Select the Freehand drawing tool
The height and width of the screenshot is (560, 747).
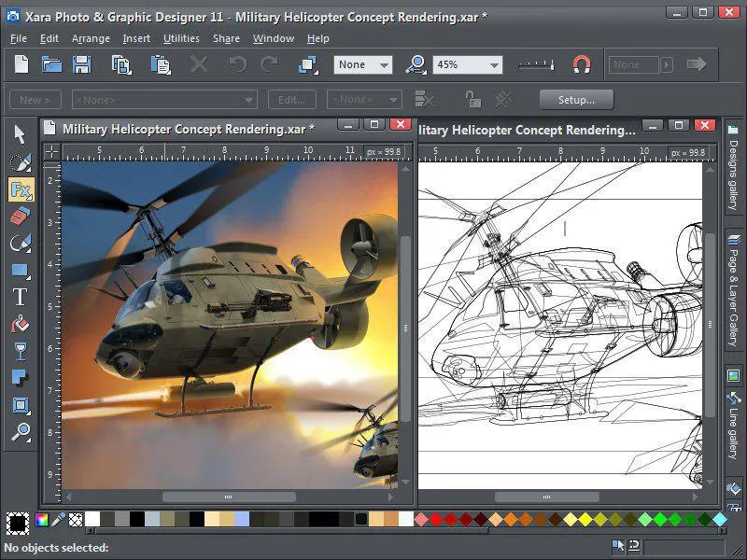pos(21,243)
